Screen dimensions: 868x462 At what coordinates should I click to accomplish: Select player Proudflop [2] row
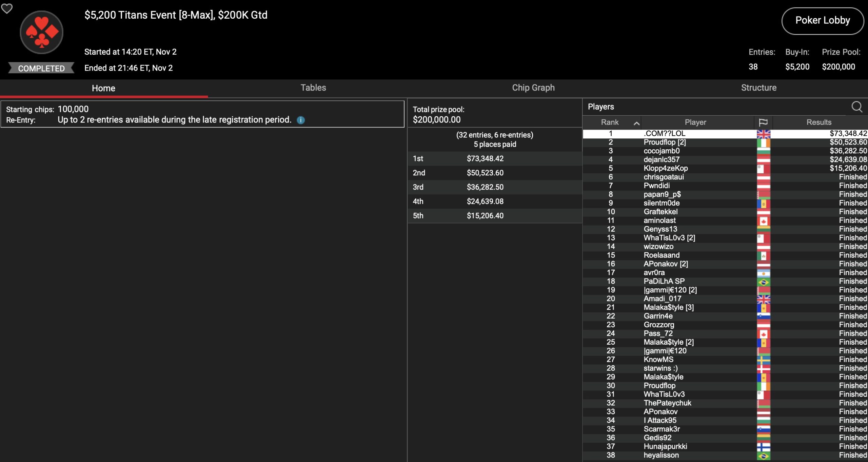(x=665, y=142)
